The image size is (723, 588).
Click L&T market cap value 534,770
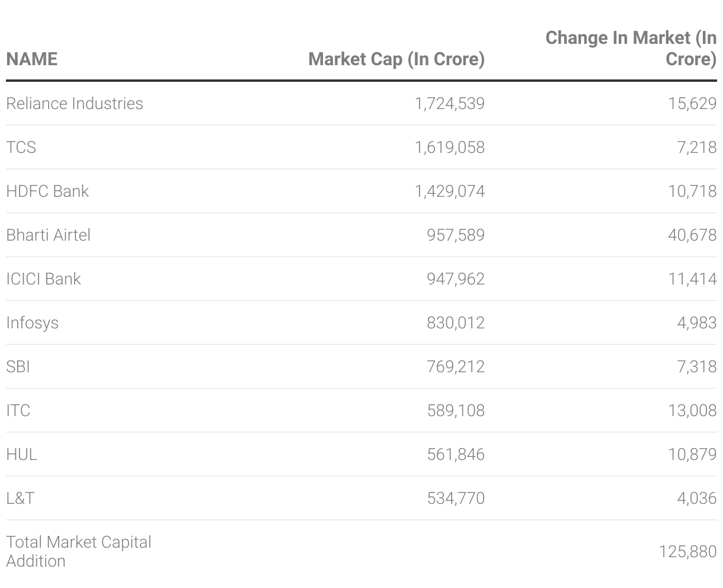tap(455, 498)
